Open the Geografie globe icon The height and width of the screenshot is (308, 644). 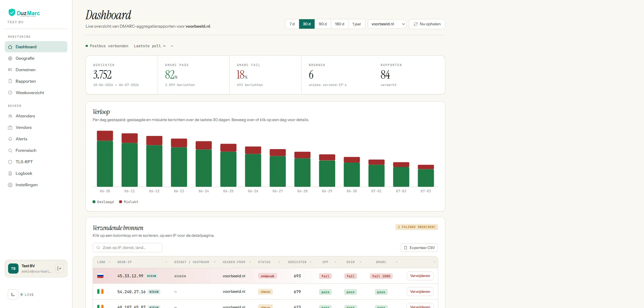tap(10, 58)
